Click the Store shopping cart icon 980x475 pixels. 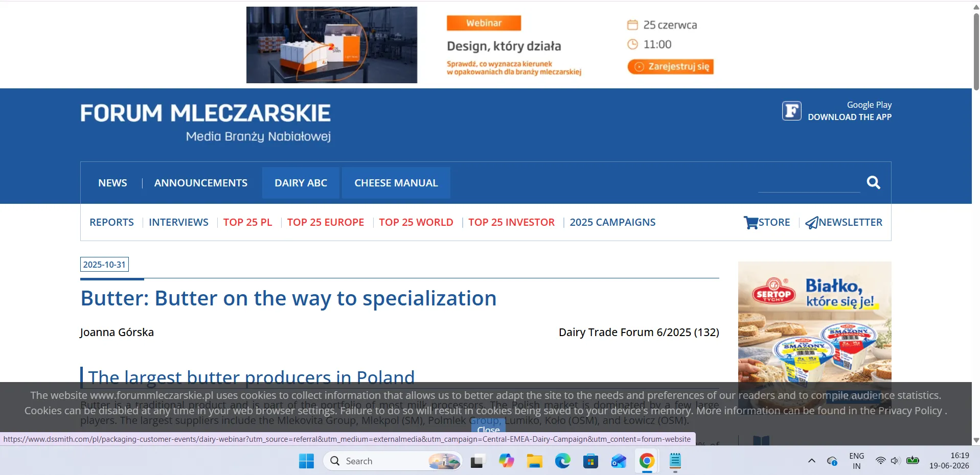tap(751, 223)
